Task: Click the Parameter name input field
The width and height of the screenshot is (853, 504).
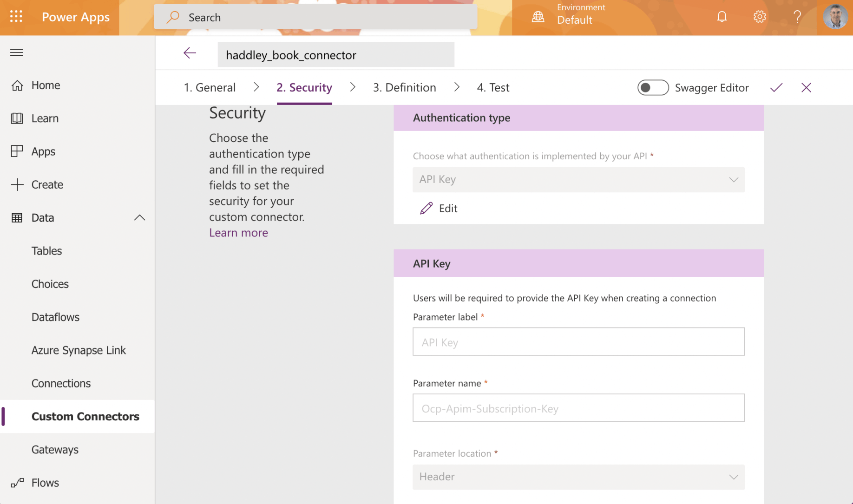Action: pyautogui.click(x=578, y=408)
